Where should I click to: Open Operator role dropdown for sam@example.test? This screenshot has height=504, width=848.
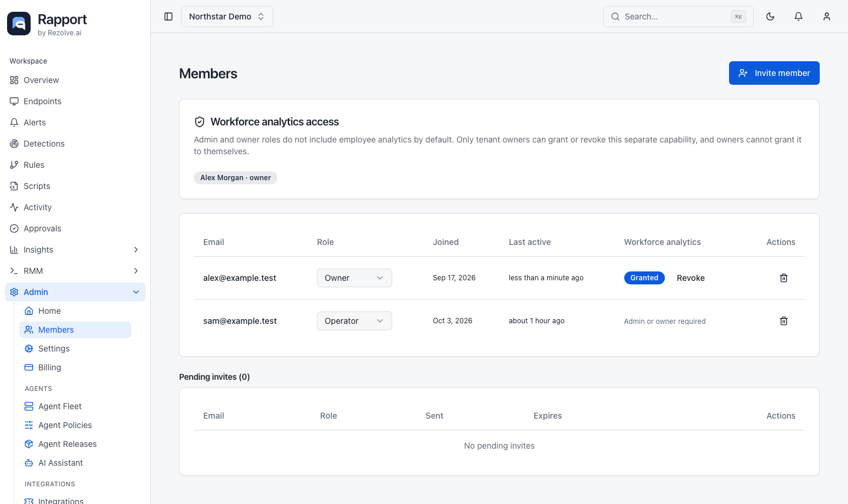pos(355,321)
